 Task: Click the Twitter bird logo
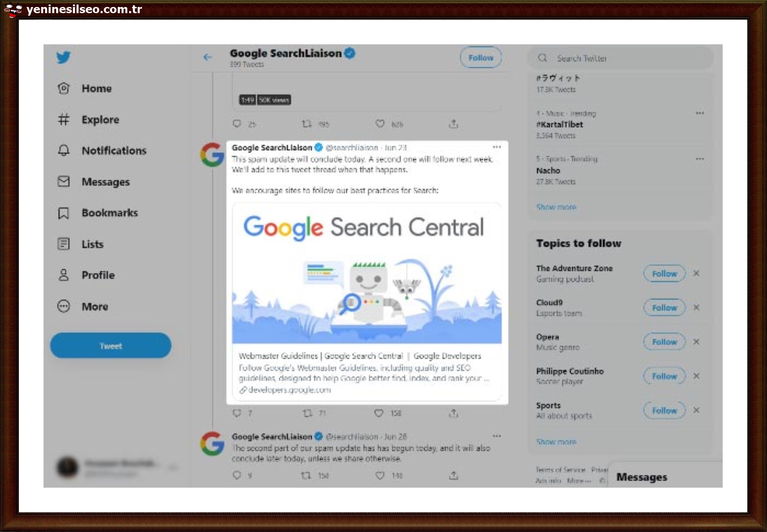64,57
